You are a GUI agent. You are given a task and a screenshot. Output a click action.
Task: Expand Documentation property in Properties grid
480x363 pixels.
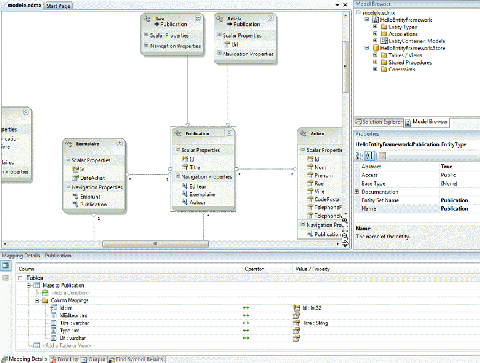click(x=357, y=192)
